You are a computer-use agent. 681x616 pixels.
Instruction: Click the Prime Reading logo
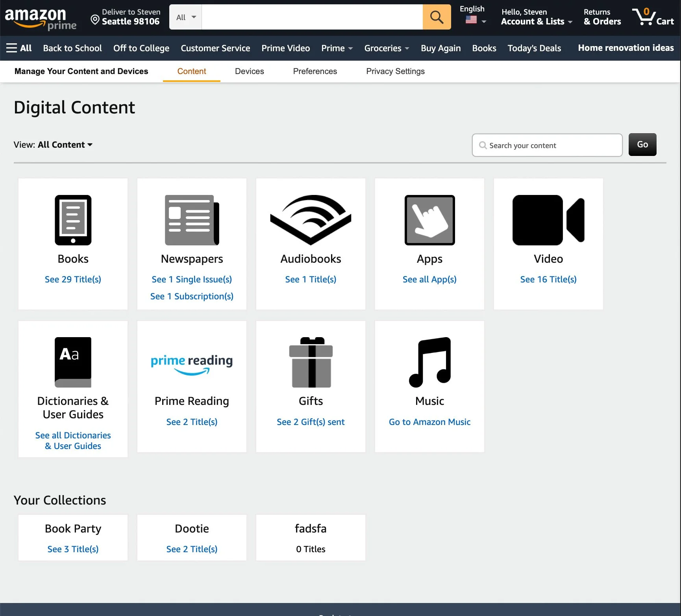192,365
